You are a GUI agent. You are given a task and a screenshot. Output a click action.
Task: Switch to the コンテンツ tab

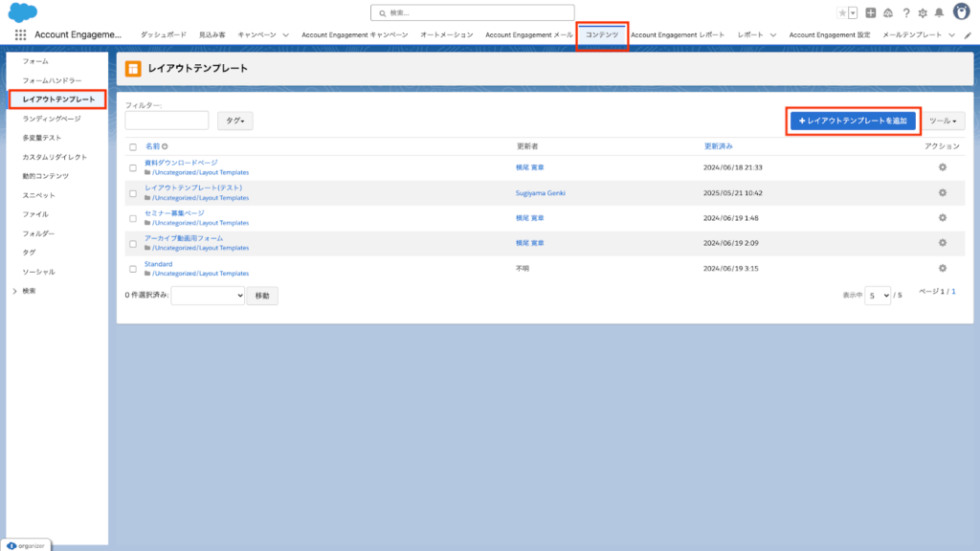click(x=602, y=34)
